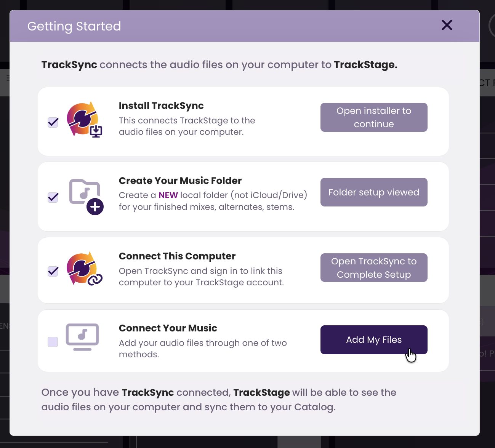Click the music folder with plus icon
The height and width of the screenshot is (448, 495).
86,197
